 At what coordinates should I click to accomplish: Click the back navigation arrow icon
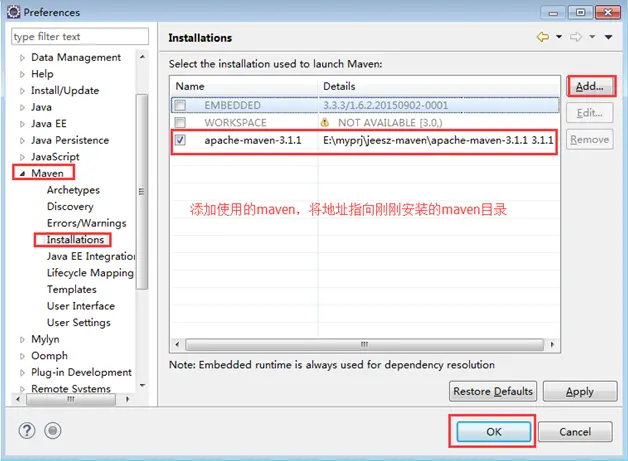543,37
